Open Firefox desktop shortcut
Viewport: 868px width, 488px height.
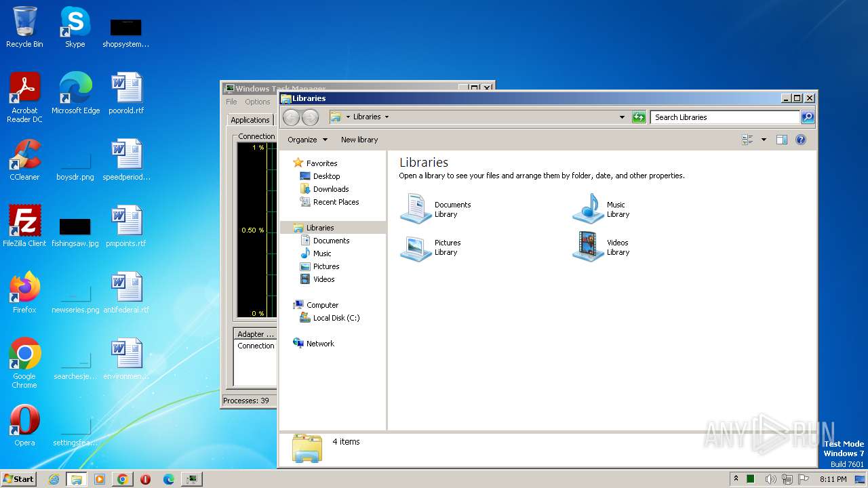coord(24,293)
